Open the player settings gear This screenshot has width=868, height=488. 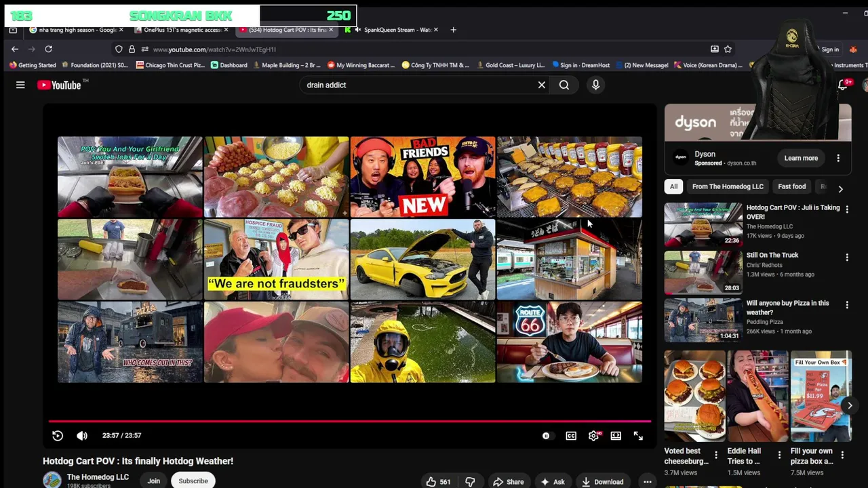coord(593,436)
